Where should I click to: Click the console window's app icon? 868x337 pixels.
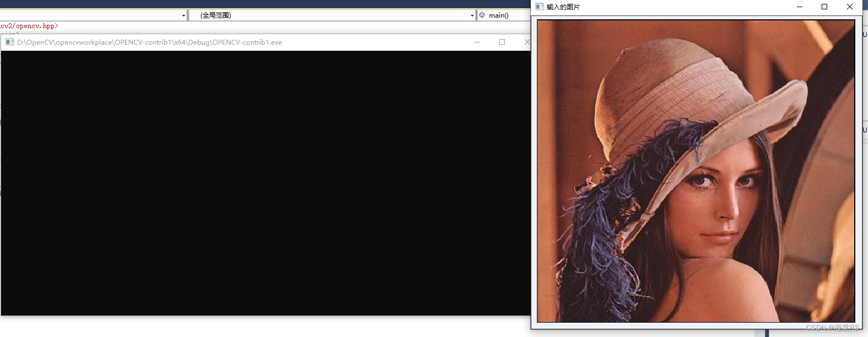(9, 42)
